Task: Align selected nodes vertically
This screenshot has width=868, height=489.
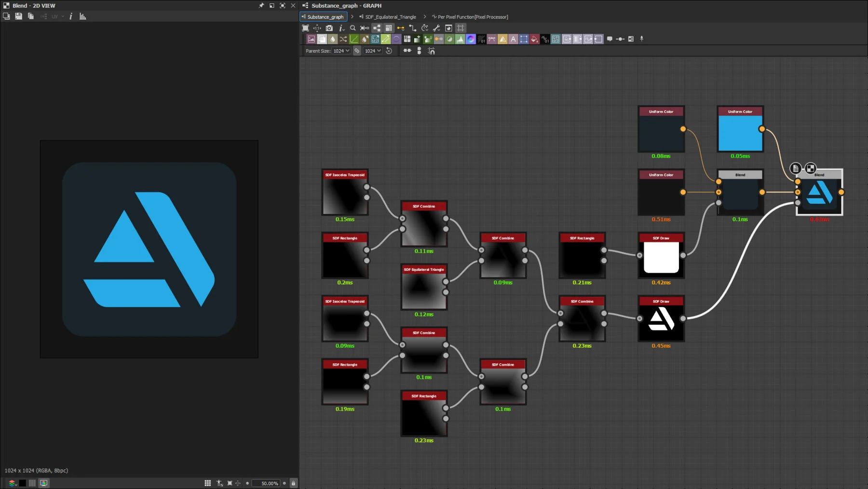Action: [419, 51]
